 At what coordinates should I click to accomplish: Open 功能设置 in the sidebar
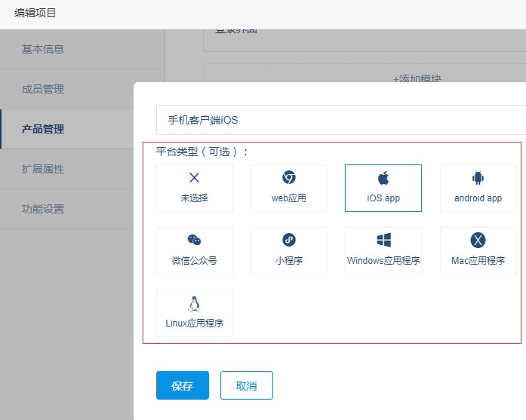click(43, 209)
